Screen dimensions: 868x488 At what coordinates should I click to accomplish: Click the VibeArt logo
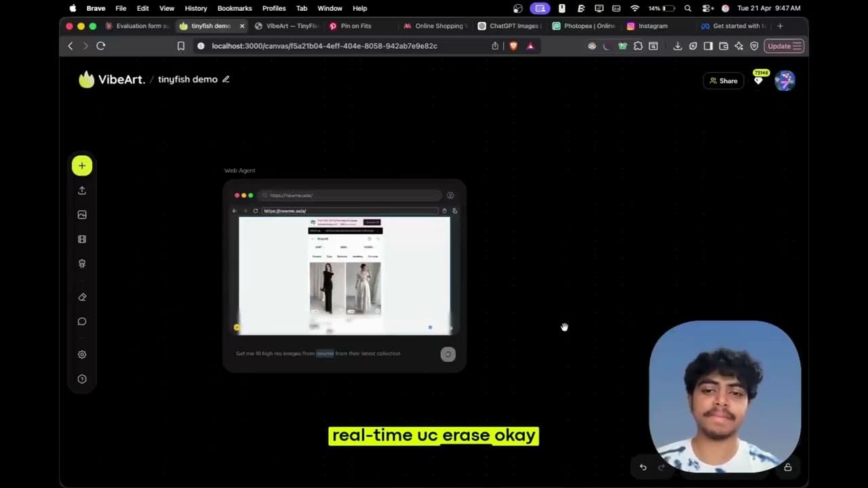click(111, 79)
